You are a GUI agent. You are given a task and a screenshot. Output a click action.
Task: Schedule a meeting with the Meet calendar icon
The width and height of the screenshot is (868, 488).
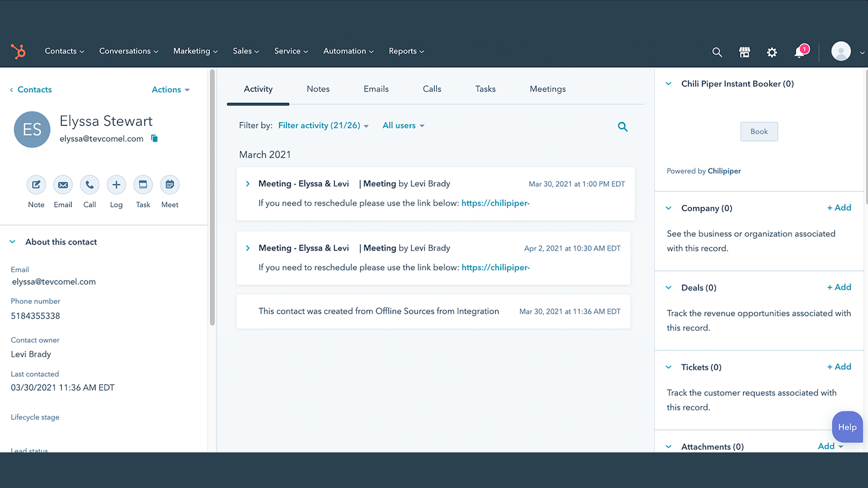(170, 185)
